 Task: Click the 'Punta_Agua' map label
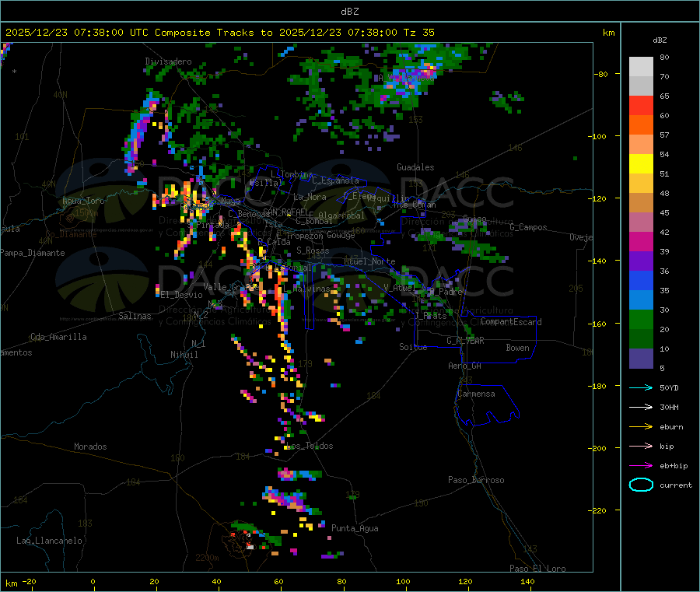pos(355,528)
